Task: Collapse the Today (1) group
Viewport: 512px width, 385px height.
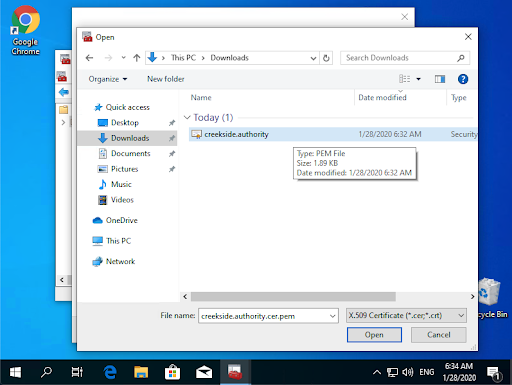Action: coord(187,117)
